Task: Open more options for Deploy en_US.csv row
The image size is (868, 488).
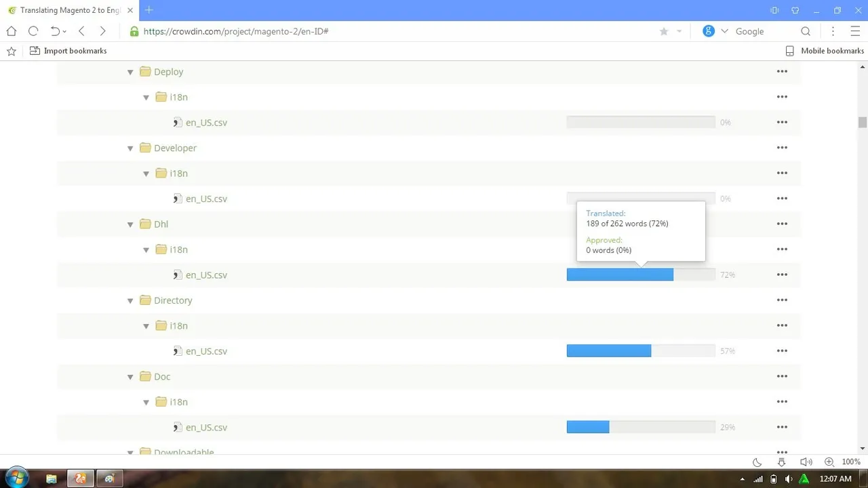Action: 782,122
